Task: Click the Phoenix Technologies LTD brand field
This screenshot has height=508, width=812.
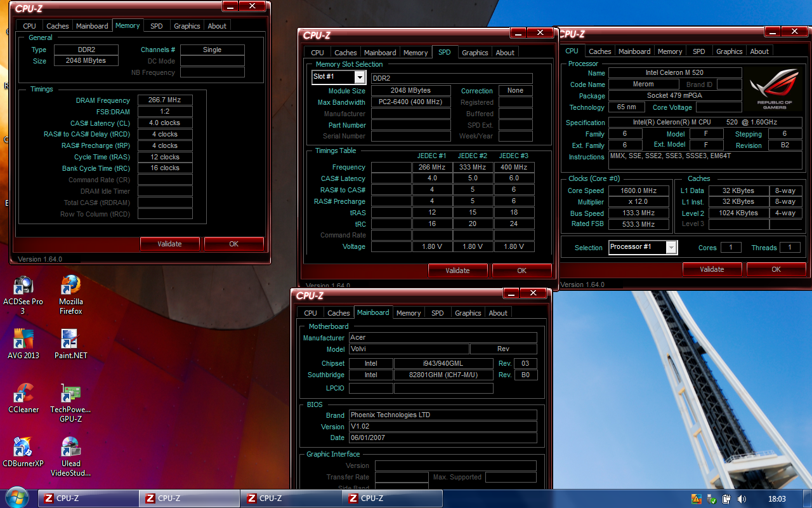Action: coord(443,415)
